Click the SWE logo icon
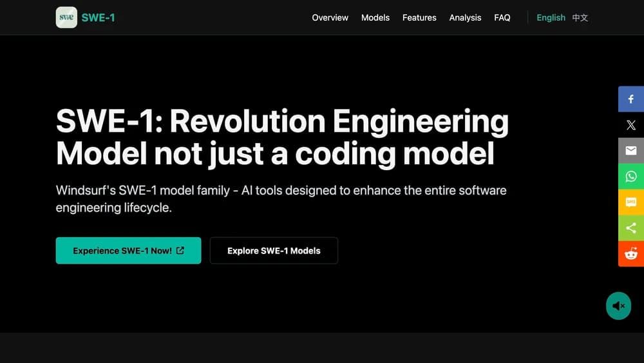Screen dimensions: 644x363 66,17
